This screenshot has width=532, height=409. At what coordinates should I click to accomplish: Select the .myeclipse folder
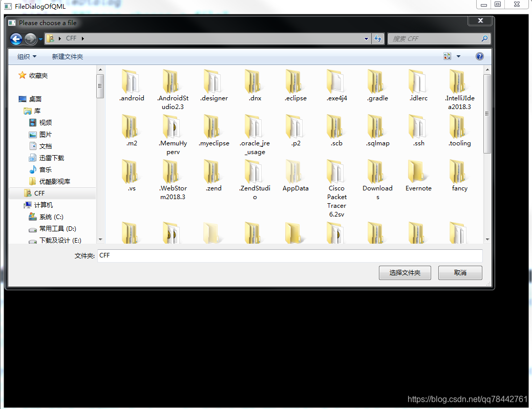[x=214, y=131]
